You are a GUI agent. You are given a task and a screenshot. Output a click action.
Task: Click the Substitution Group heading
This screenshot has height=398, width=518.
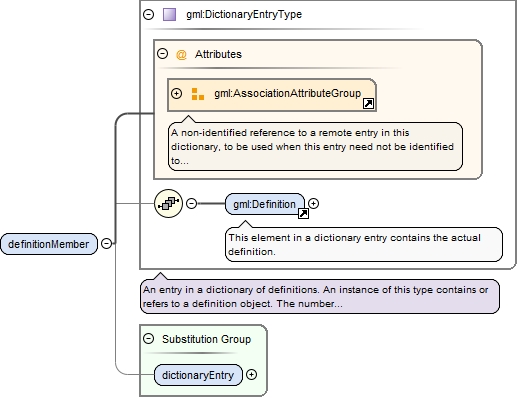[206, 339]
